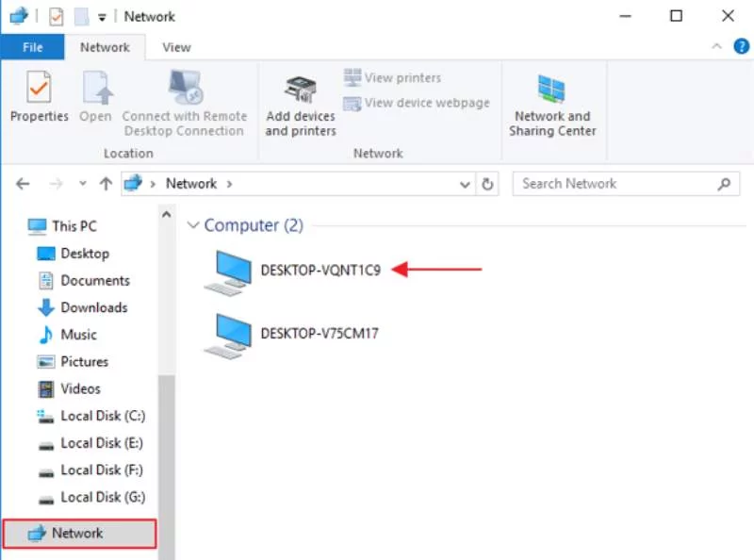The image size is (754, 560).
Task: Refresh the Network view
Action: (x=487, y=184)
